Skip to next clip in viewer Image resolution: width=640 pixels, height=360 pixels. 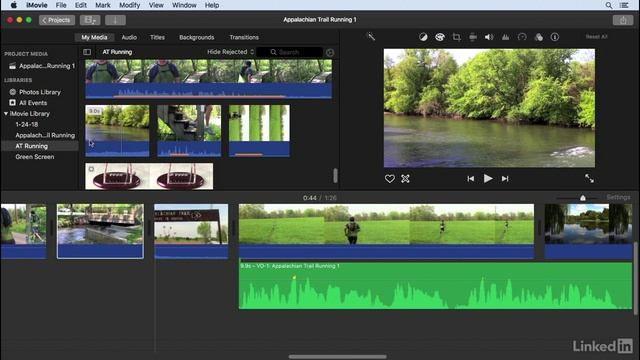pyautogui.click(x=505, y=179)
